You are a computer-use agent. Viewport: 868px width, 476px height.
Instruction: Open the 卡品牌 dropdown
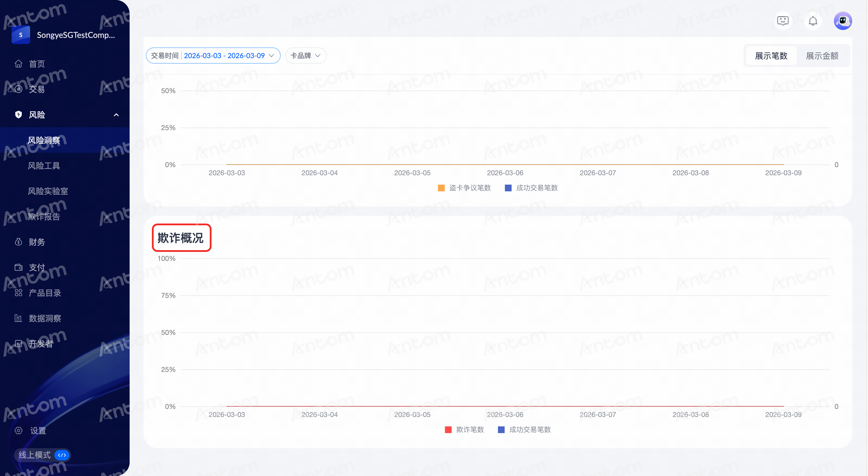coord(306,56)
